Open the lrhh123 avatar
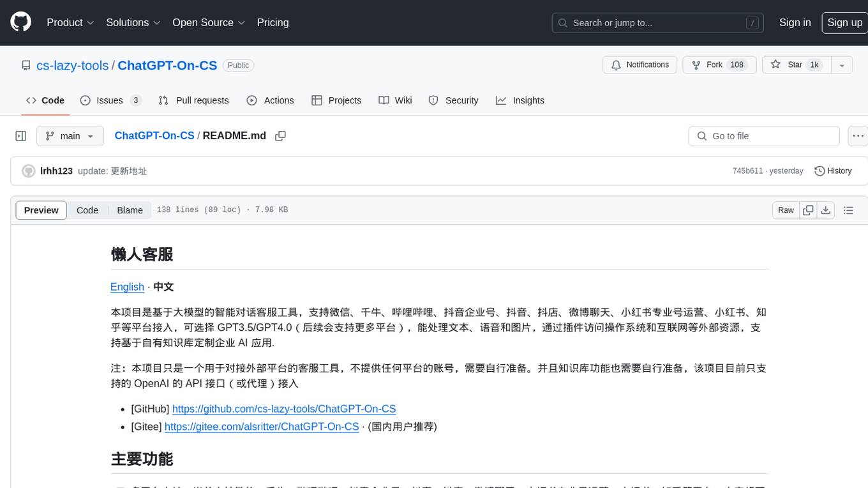 (28, 171)
